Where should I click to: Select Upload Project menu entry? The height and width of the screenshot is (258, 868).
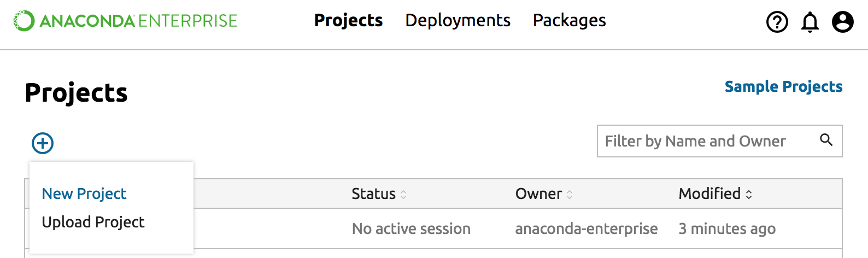pos(93,222)
